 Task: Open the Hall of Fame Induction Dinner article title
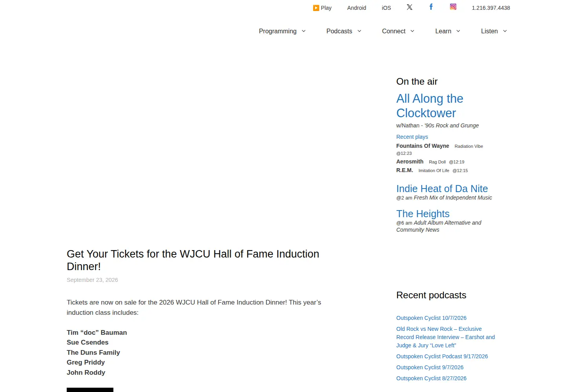(x=193, y=260)
